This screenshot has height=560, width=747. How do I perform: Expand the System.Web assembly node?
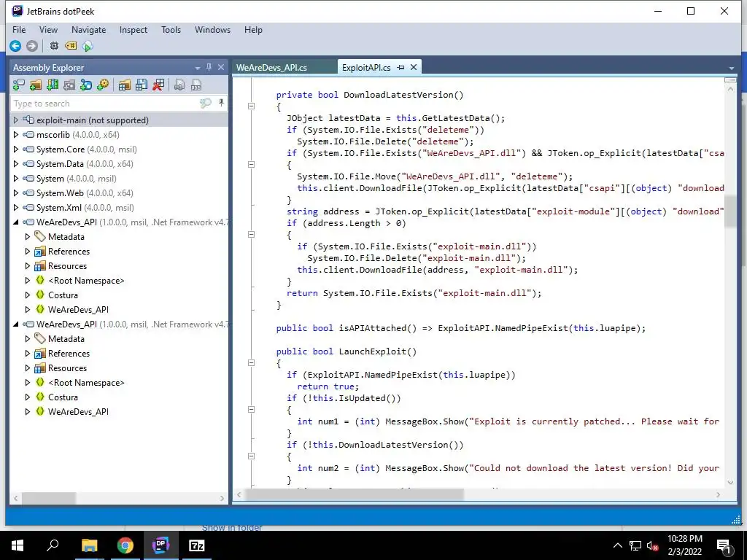(x=16, y=192)
